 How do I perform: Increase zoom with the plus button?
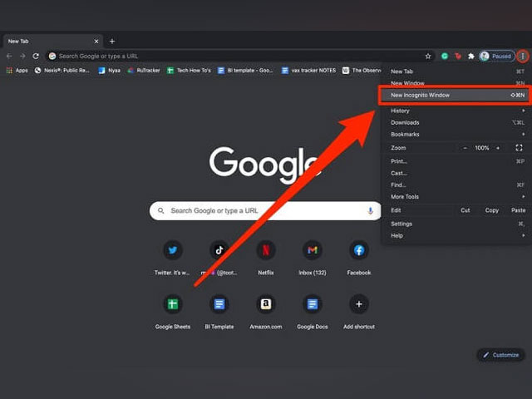tap(498, 148)
